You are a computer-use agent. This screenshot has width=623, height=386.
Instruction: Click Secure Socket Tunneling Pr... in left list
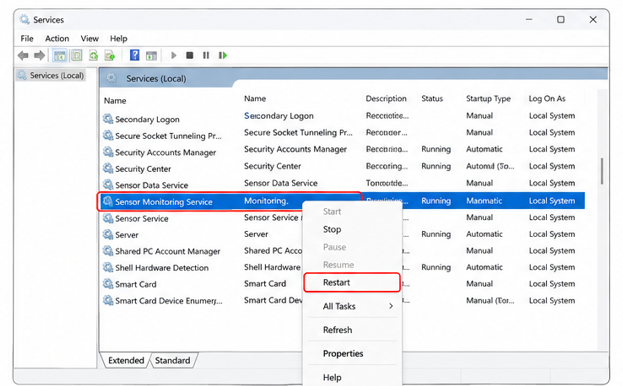tap(168, 136)
